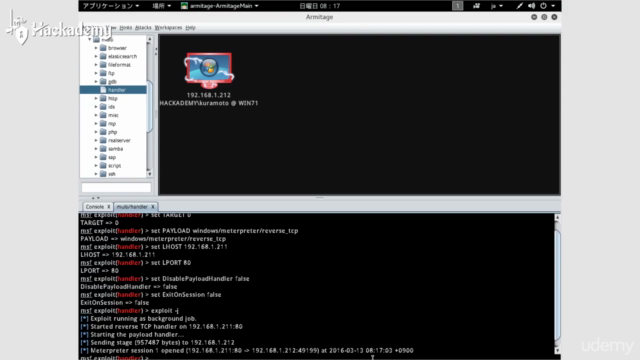Click the users icon in top bar
Viewport: 640px width, 360px height.
(x=476, y=6)
